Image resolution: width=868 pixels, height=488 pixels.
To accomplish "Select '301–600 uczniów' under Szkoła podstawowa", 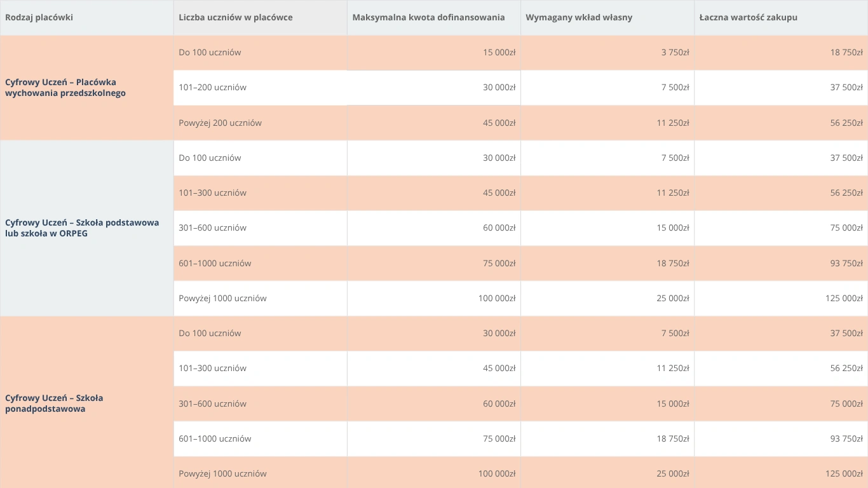I will (x=261, y=228).
